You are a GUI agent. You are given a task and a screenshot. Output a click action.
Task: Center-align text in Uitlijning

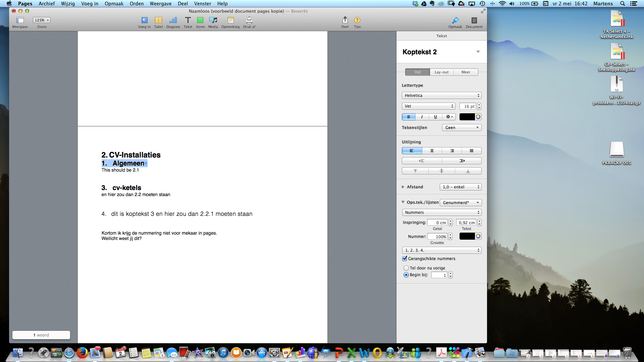click(432, 151)
